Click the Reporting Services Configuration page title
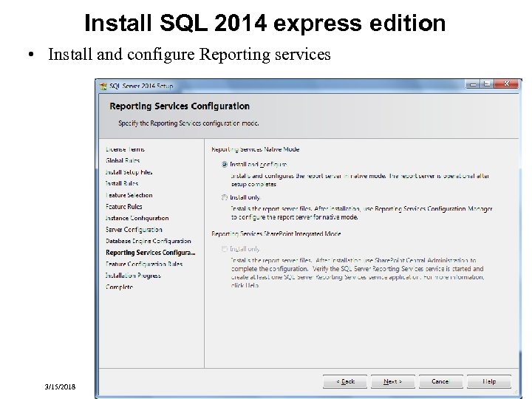Screen dimensions: 532x399 coord(180,106)
